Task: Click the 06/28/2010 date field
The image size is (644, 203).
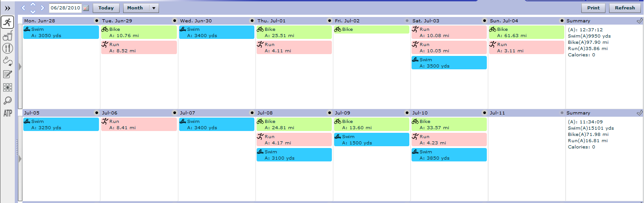Action: [x=65, y=8]
